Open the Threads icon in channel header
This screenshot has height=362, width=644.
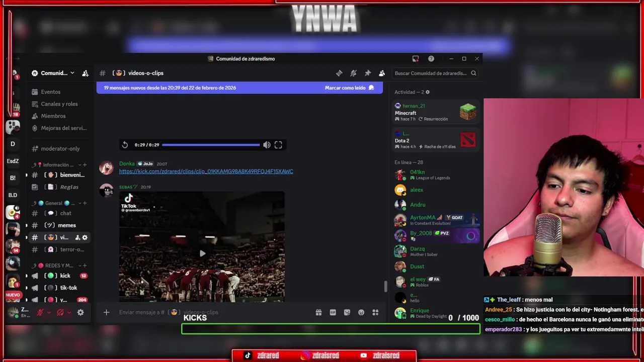(x=339, y=73)
